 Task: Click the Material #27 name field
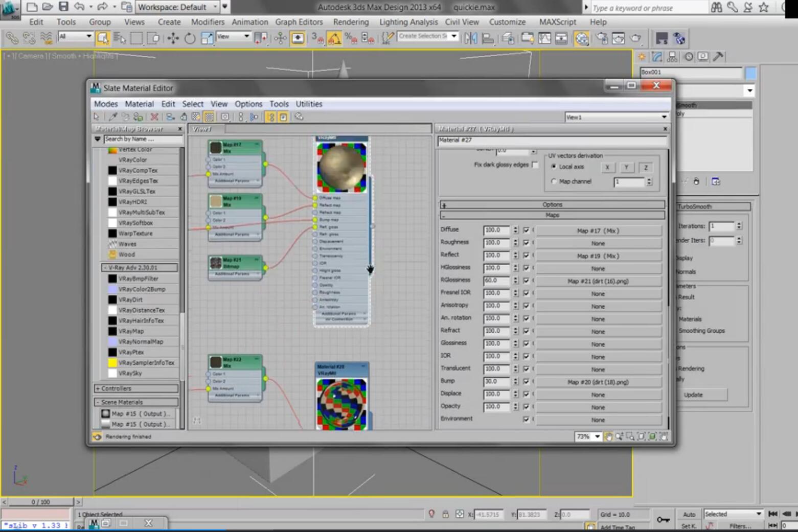[552, 141]
